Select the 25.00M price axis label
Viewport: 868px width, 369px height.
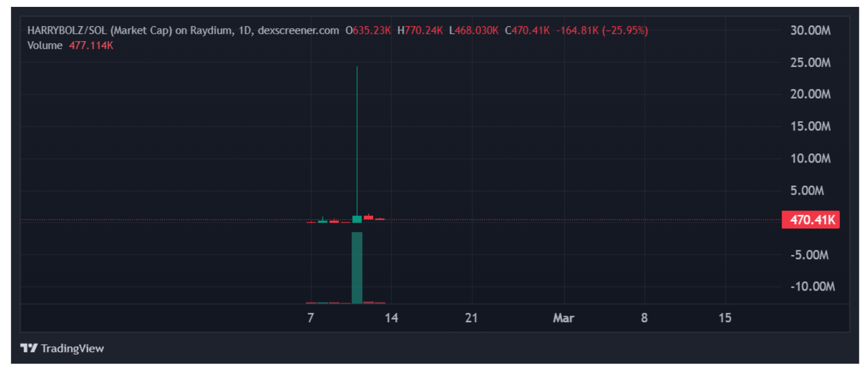[x=810, y=62]
